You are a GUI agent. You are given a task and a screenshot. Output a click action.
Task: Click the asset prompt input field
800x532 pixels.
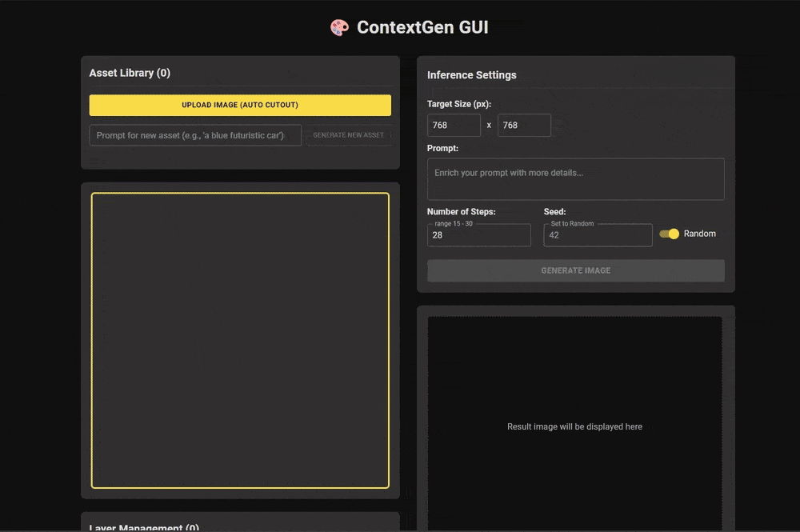click(194, 135)
